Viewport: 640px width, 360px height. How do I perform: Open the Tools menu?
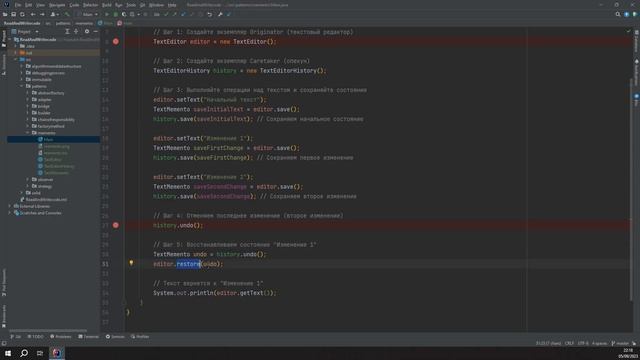tap(131, 5)
